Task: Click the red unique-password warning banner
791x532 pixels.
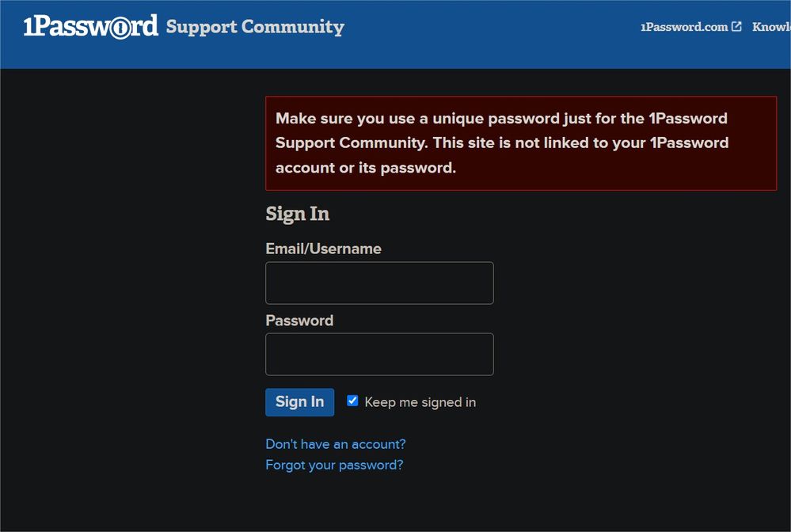Action: [520, 143]
